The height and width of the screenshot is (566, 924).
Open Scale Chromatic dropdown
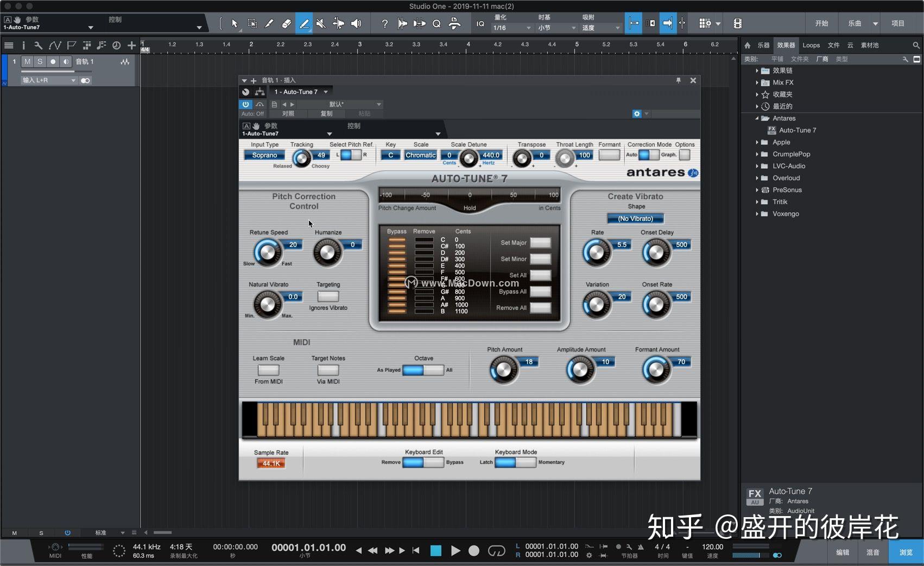(x=421, y=155)
